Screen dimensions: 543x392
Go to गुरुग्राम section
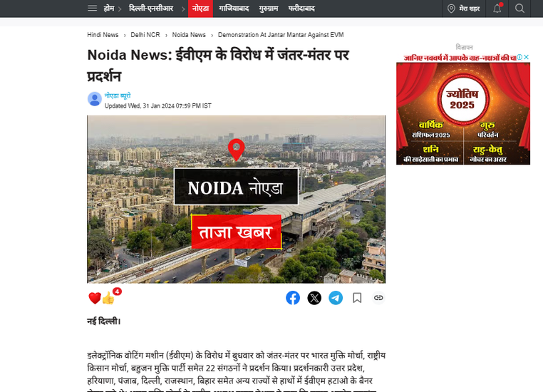click(x=269, y=9)
